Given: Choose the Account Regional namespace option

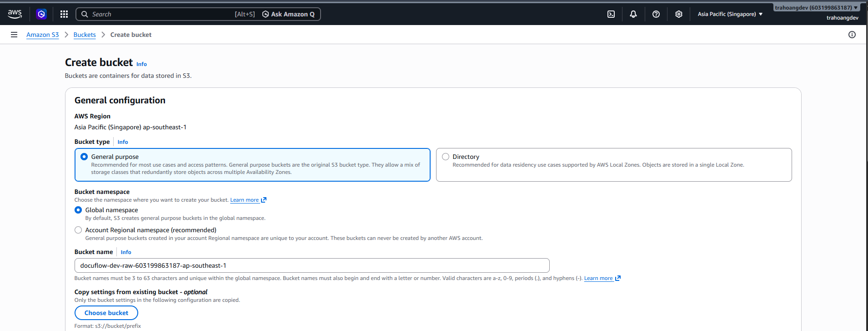Looking at the screenshot, I should click(78, 230).
